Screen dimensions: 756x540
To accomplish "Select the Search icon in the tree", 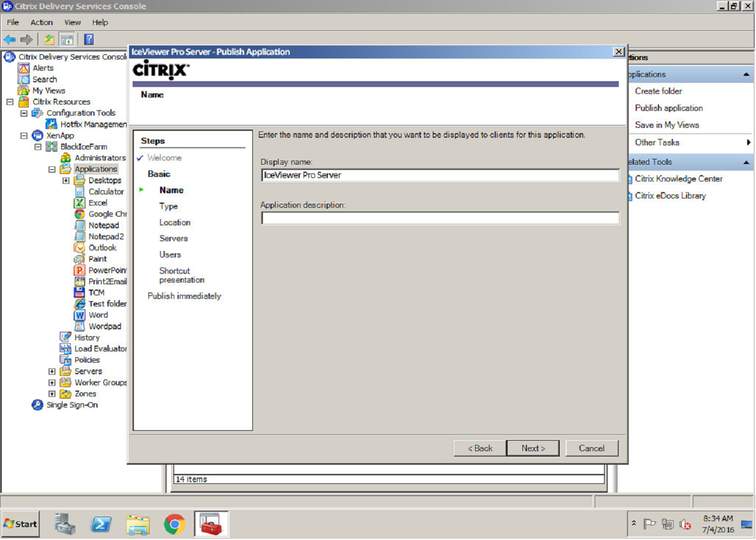I will tap(24, 79).
